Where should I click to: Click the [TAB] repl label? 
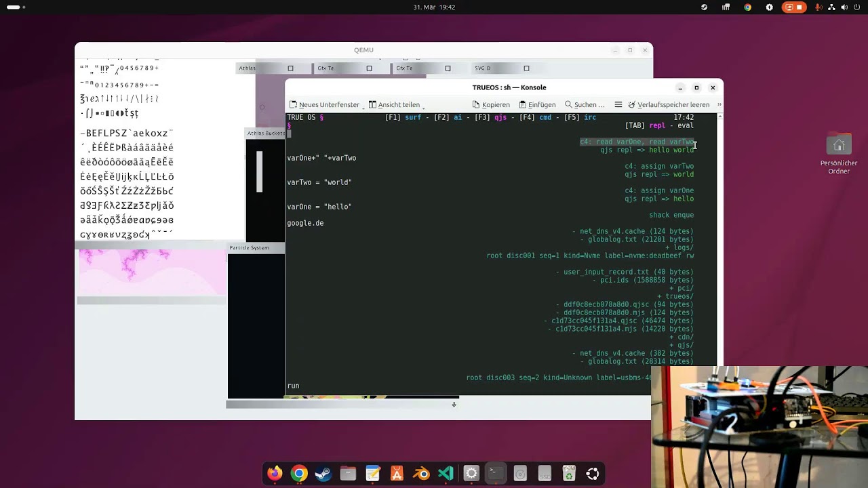point(645,125)
